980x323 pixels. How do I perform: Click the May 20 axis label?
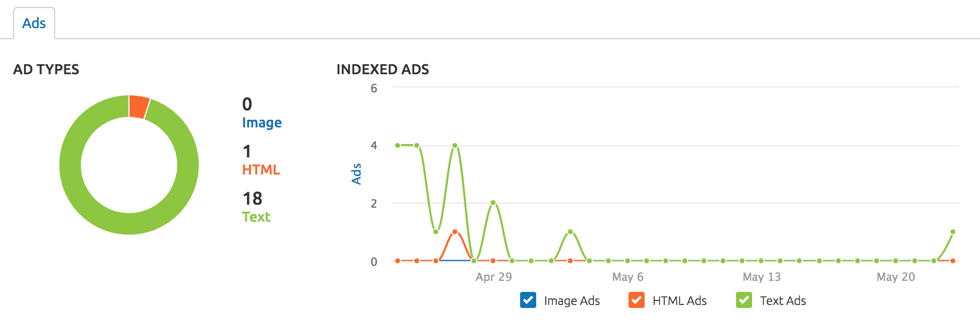(x=896, y=277)
